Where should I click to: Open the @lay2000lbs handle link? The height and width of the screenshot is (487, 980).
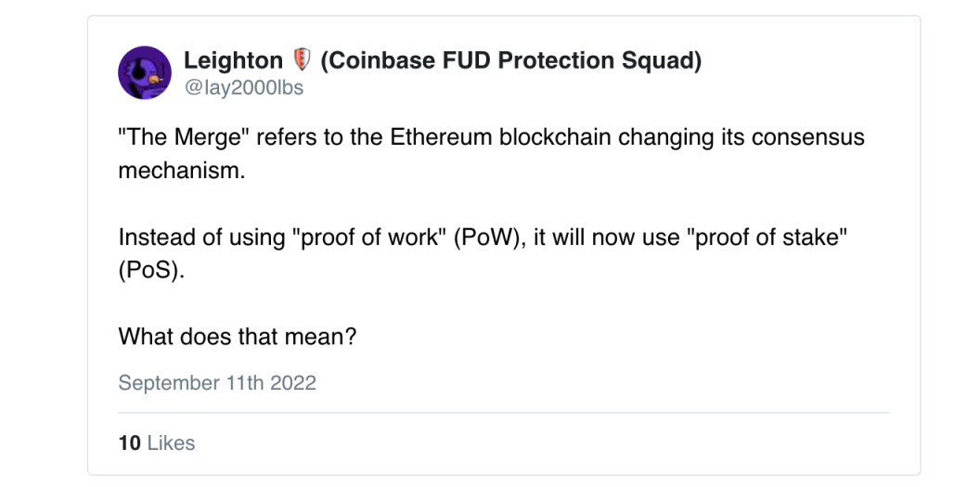(x=243, y=88)
